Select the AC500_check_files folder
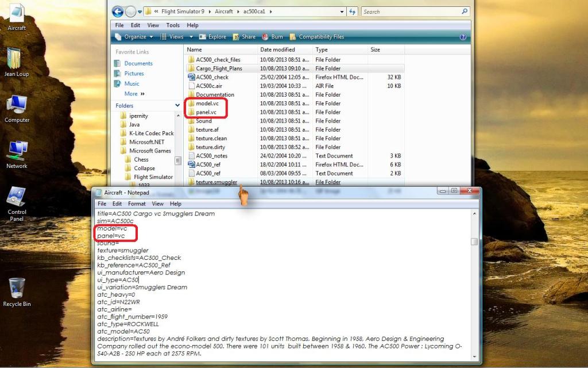The width and height of the screenshot is (588, 368). pyautogui.click(x=218, y=60)
